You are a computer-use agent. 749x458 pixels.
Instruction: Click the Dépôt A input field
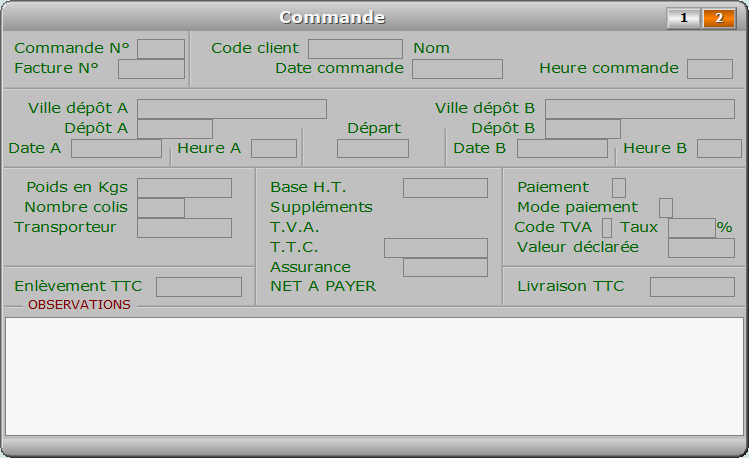[x=175, y=129]
